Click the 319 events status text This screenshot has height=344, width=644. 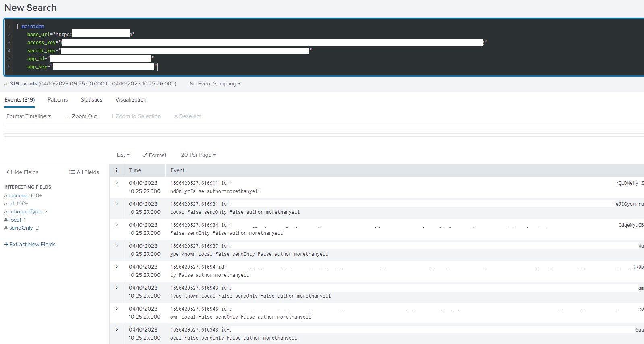click(23, 83)
